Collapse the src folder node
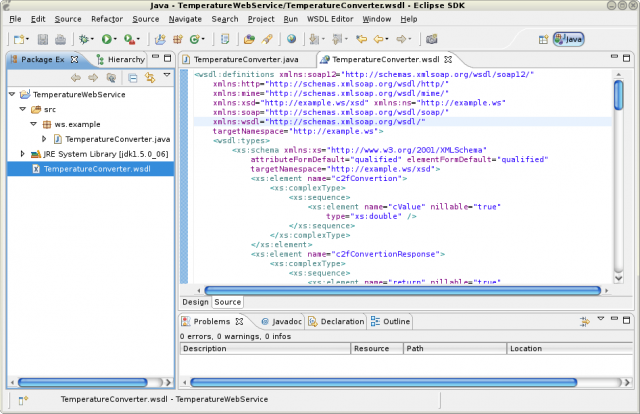Screen dimensions: 640x414 (x=23, y=109)
